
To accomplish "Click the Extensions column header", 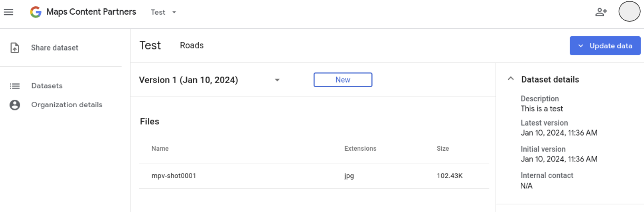I will (360, 149).
